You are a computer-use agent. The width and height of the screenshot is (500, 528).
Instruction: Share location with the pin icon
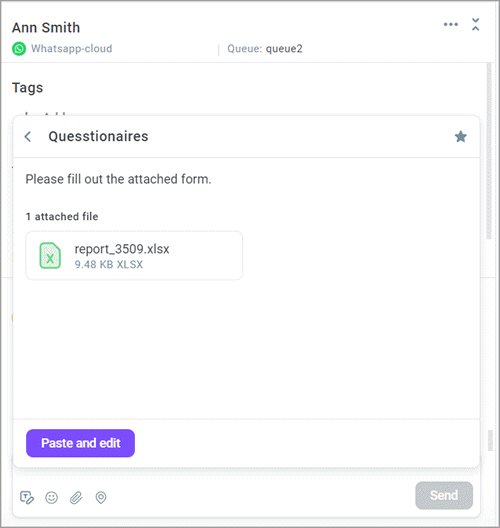pos(101,497)
